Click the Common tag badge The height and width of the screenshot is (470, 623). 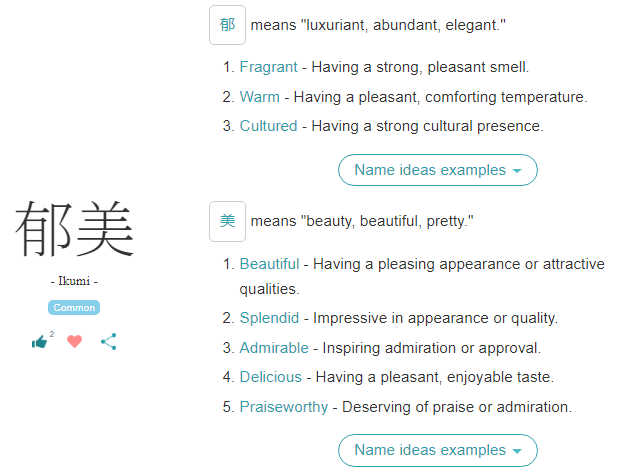coord(74,307)
